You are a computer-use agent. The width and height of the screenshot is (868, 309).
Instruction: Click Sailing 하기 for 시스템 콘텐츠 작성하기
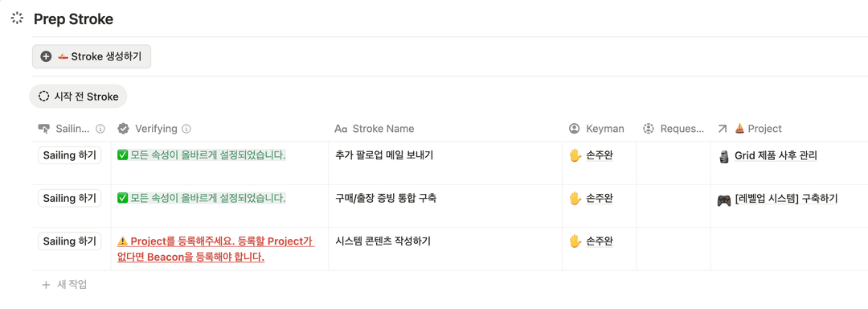coord(70,241)
